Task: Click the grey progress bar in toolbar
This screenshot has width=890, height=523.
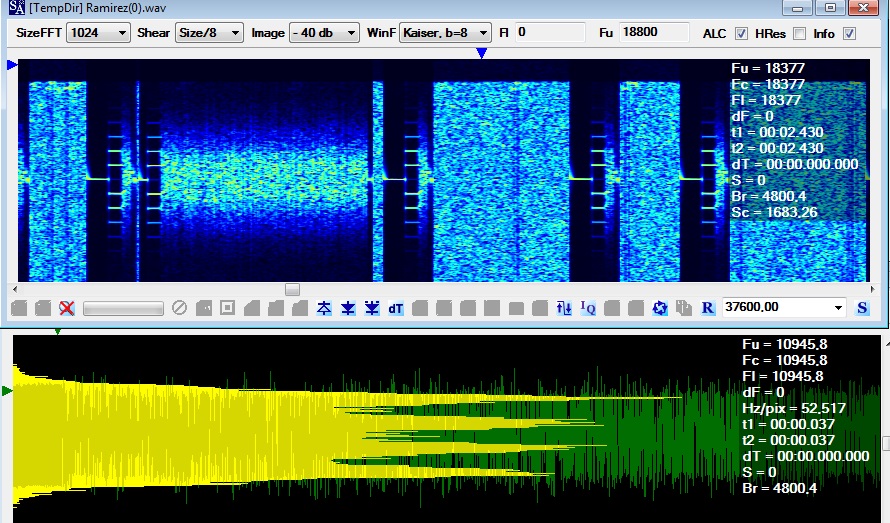Action: [x=123, y=308]
